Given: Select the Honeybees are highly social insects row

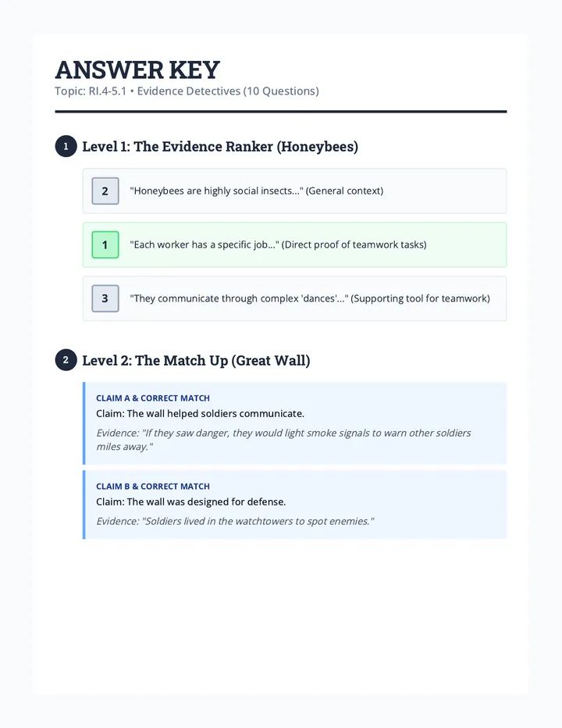Looking at the screenshot, I should pos(295,191).
